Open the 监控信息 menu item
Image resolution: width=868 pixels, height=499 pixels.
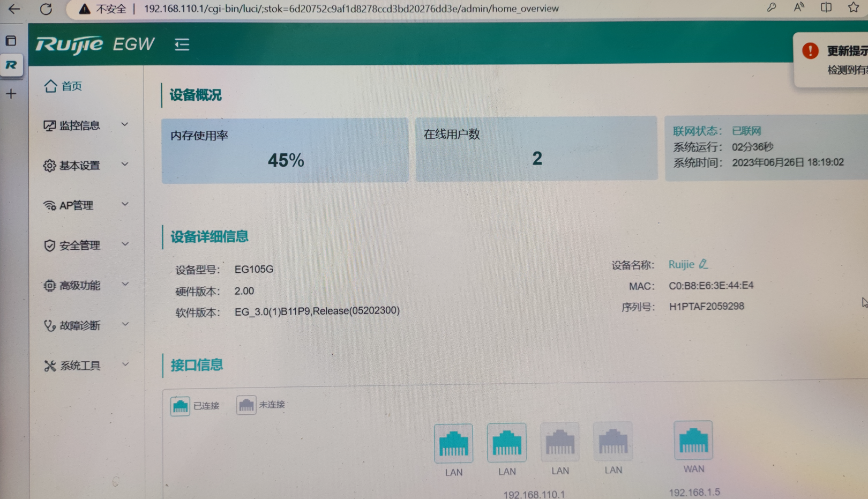coord(86,125)
